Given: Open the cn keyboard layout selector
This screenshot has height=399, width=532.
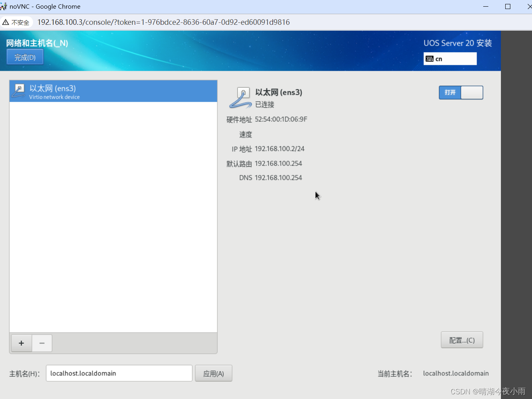Looking at the screenshot, I should click(x=450, y=59).
